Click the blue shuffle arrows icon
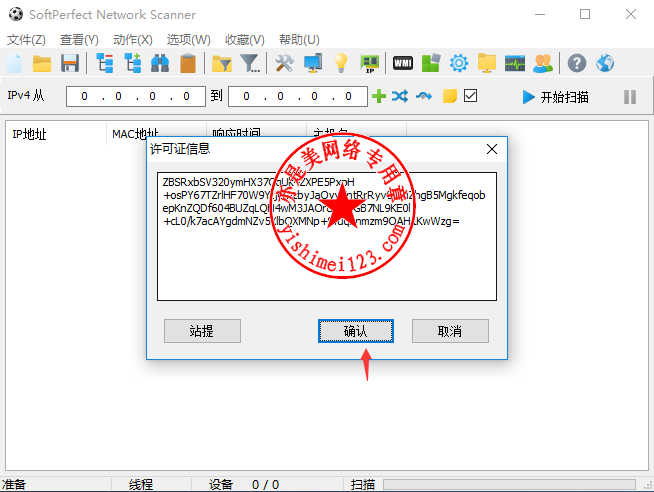This screenshot has width=654, height=492. point(400,96)
